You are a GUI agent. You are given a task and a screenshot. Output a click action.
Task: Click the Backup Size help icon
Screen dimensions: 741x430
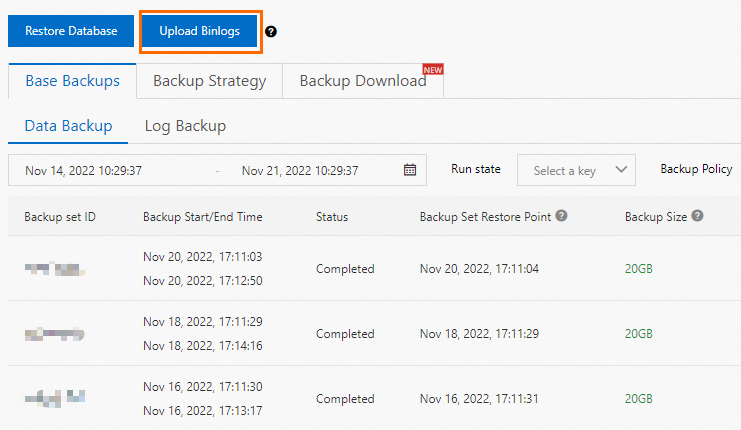coord(697,216)
